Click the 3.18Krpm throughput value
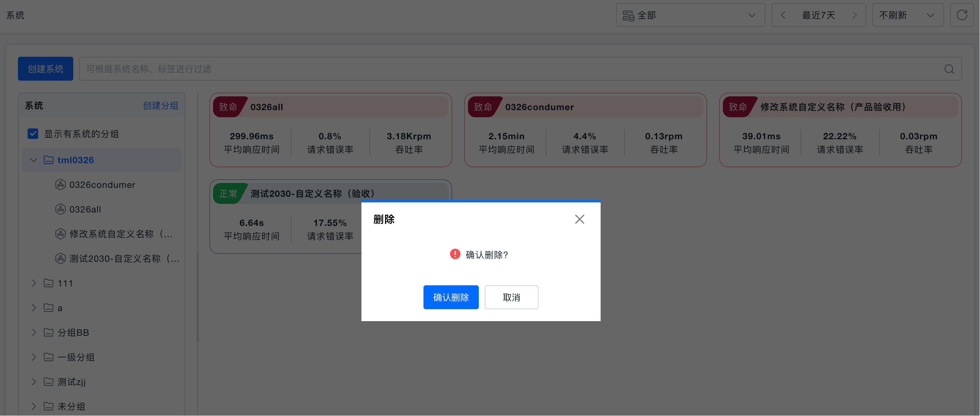This screenshot has width=980, height=416. 409,136
